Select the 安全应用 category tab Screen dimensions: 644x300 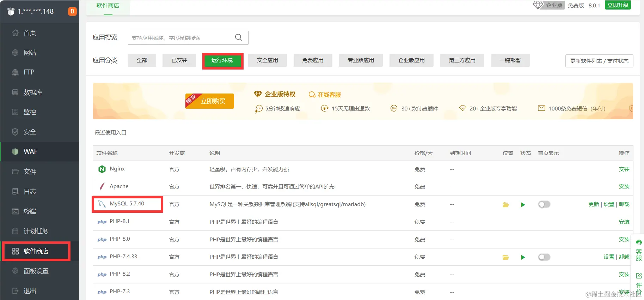[268, 60]
